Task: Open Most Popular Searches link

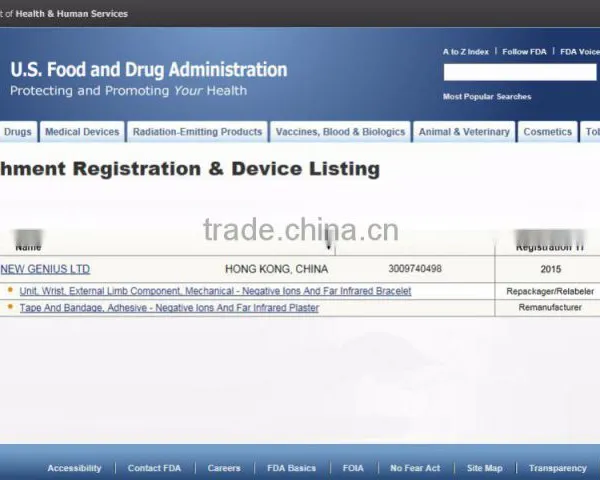Action: tap(487, 96)
